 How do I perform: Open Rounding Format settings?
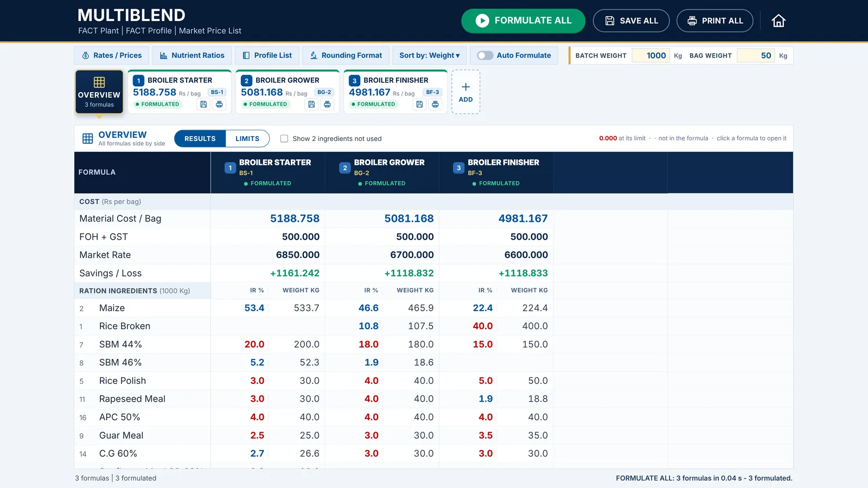[346, 55]
